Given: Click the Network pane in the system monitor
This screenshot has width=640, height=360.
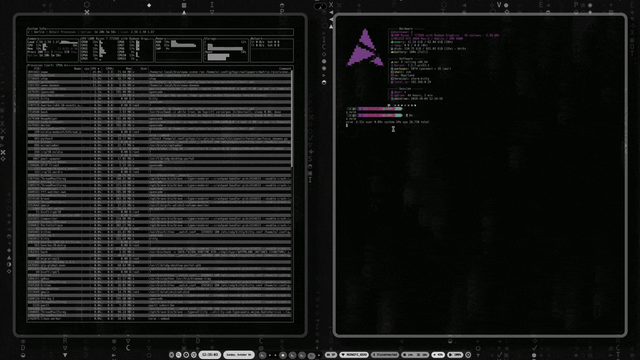Looking at the screenshot, I should coord(271,50).
